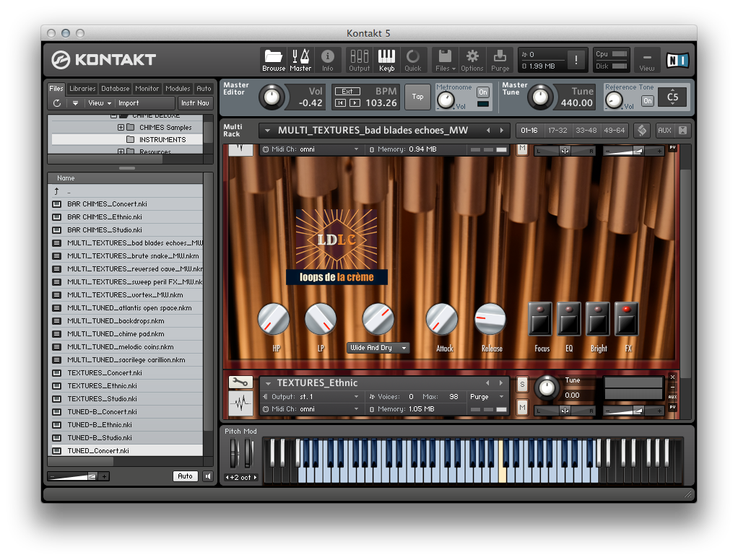This screenshot has width=738, height=560.
Task: Solo the TEXTURES_Ethnic instrument
Action: click(522, 385)
